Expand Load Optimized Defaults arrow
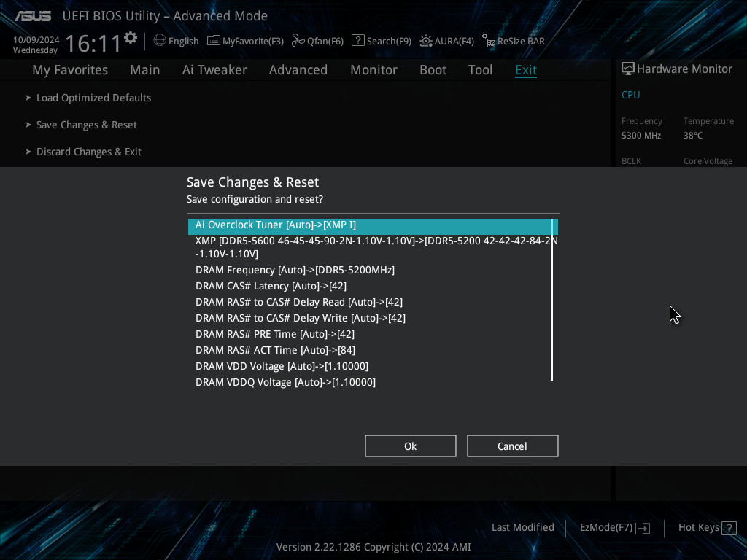This screenshot has width=747, height=560. (x=28, y=98)
